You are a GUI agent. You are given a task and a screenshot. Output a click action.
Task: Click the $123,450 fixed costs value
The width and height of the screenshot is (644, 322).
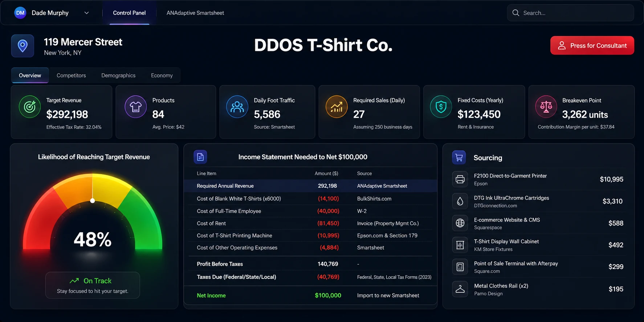[x=479, y=114]
